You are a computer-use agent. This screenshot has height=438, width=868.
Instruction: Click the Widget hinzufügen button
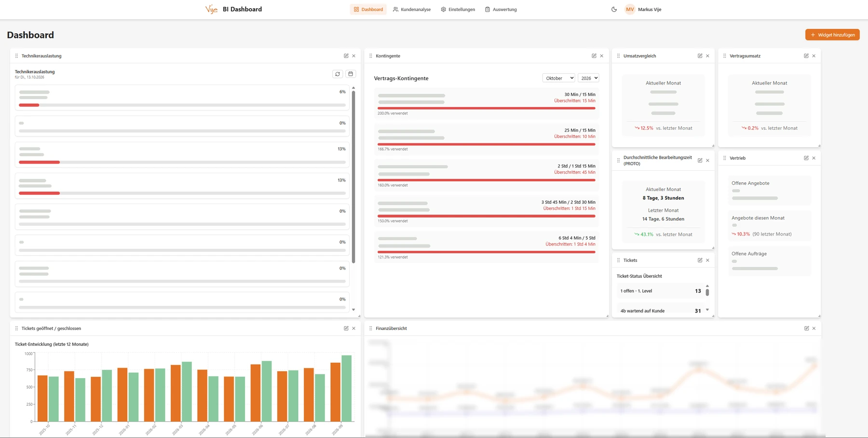(832, 35)
